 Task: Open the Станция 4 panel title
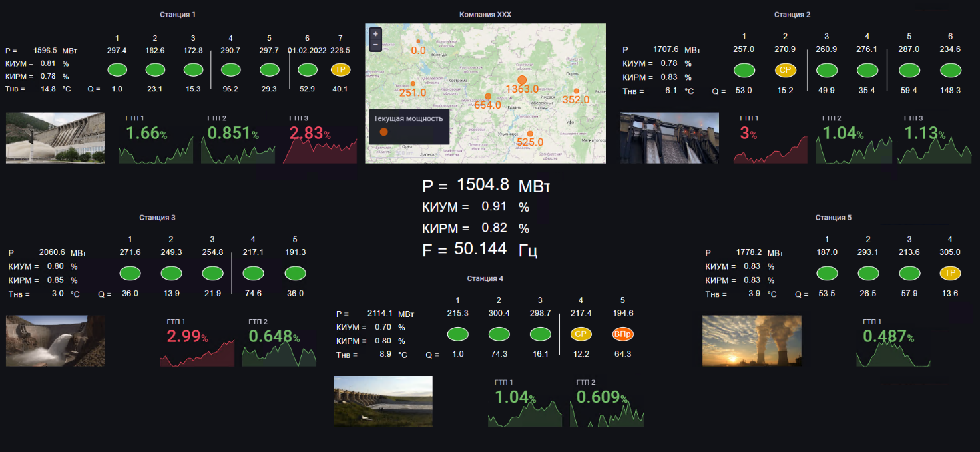485,279
